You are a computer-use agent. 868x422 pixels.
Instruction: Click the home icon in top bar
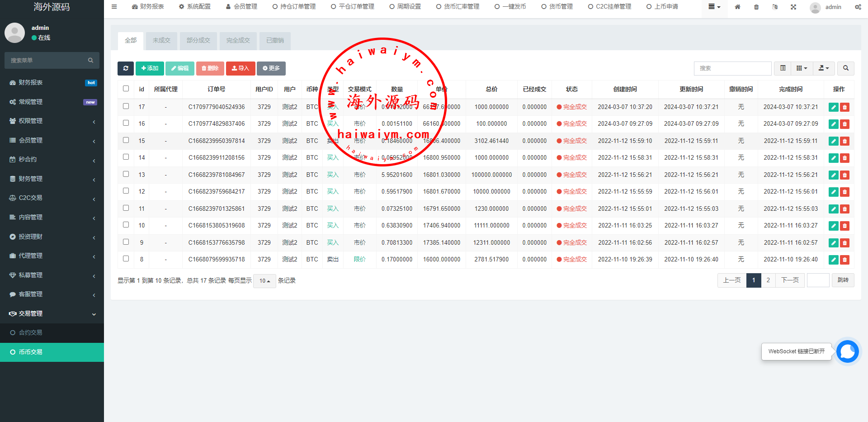pyautogui.click(x=737, y=7)
